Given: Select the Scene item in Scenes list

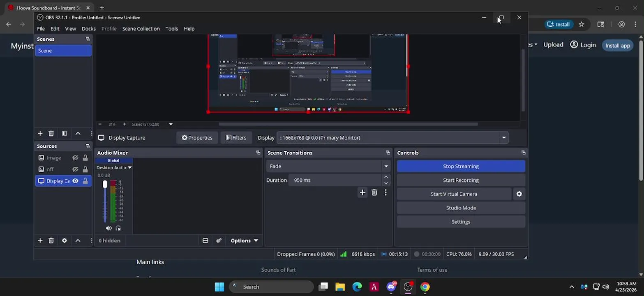Looking at the screenshot, I should point(63,51).
